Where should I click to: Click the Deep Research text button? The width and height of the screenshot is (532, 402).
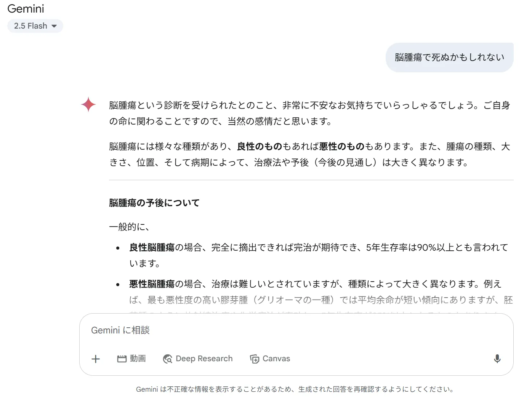[x=204, y=359]
